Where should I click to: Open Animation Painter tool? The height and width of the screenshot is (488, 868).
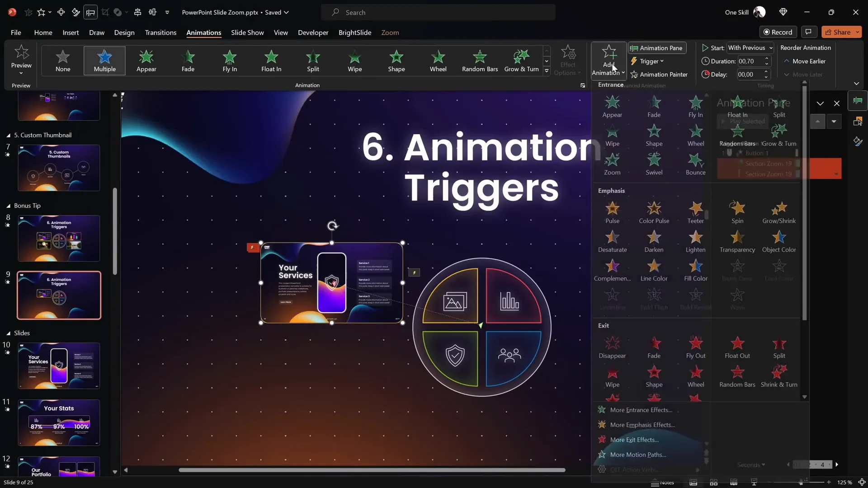[x=659, y=75]
